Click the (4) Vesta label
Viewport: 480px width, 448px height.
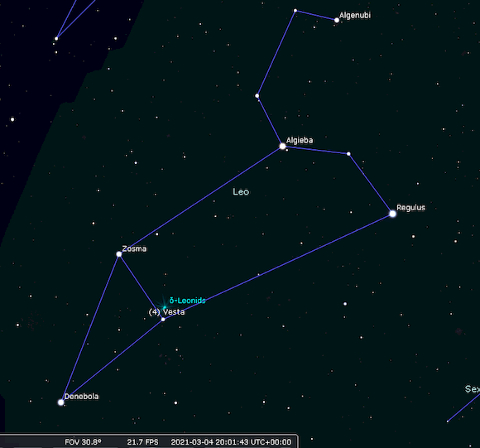tap(166, 312)
